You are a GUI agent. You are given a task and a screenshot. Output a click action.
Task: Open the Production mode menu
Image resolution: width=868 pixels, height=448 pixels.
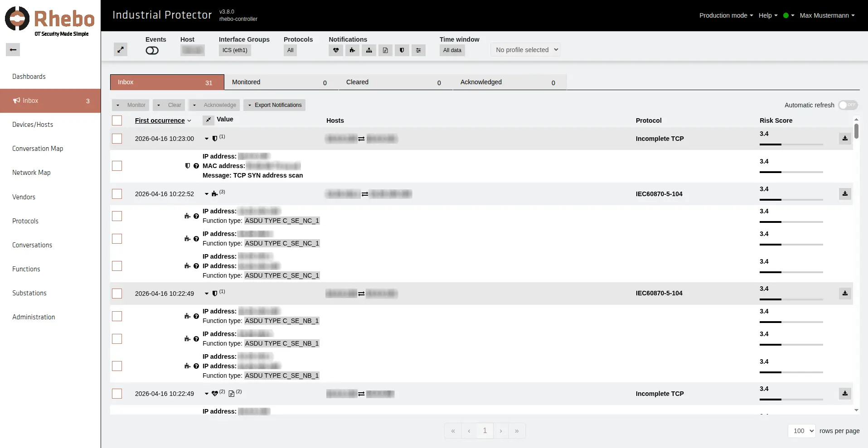726,15
